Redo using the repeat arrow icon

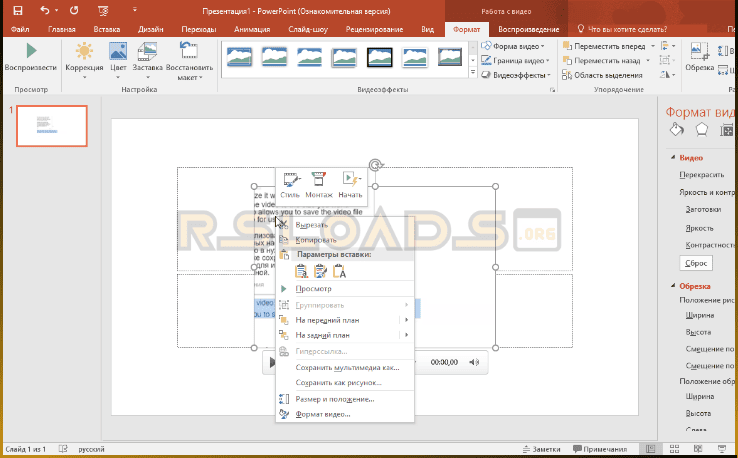tap(74, 10)
